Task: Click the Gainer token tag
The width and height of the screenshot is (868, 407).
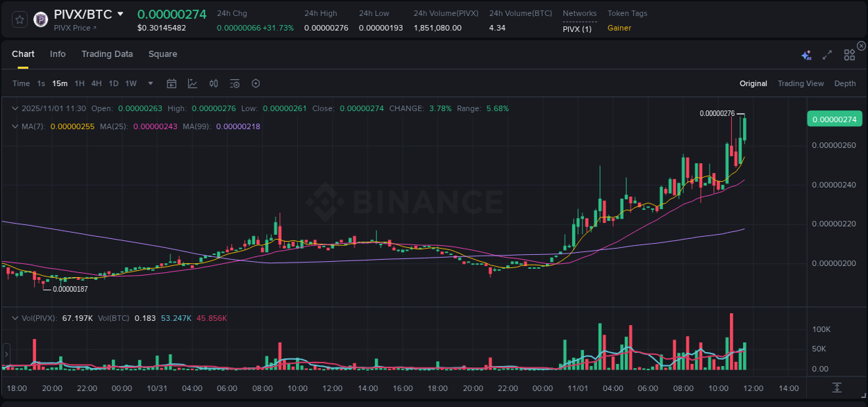Action: click(619, 28)
